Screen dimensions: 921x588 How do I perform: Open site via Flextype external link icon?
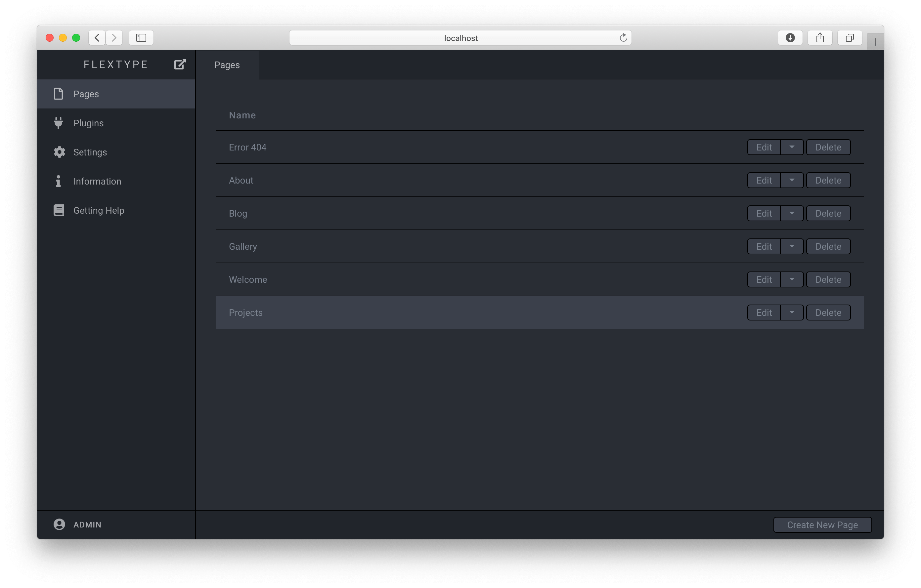[180, 64]
